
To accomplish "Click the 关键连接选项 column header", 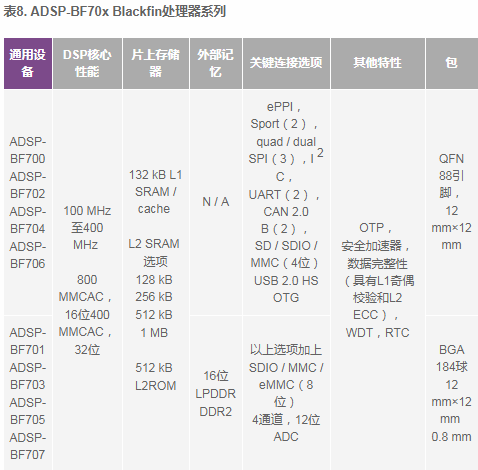I will pos(286,63).
